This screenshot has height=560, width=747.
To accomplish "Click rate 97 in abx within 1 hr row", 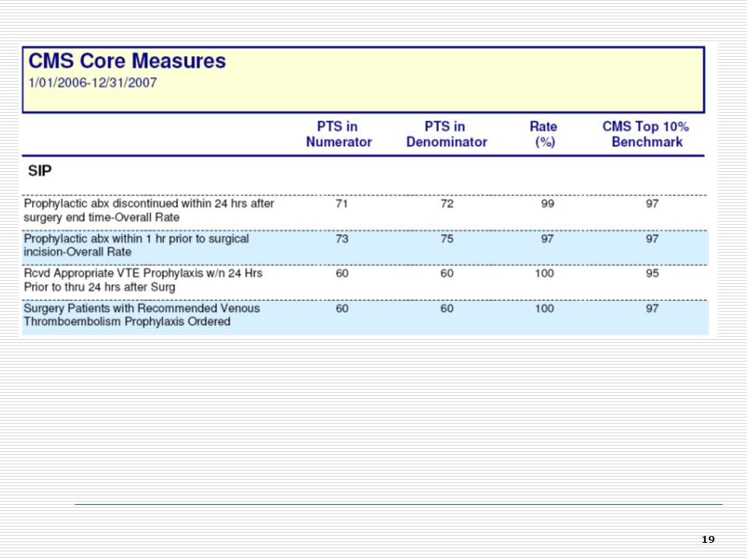I will pos(547,239).
